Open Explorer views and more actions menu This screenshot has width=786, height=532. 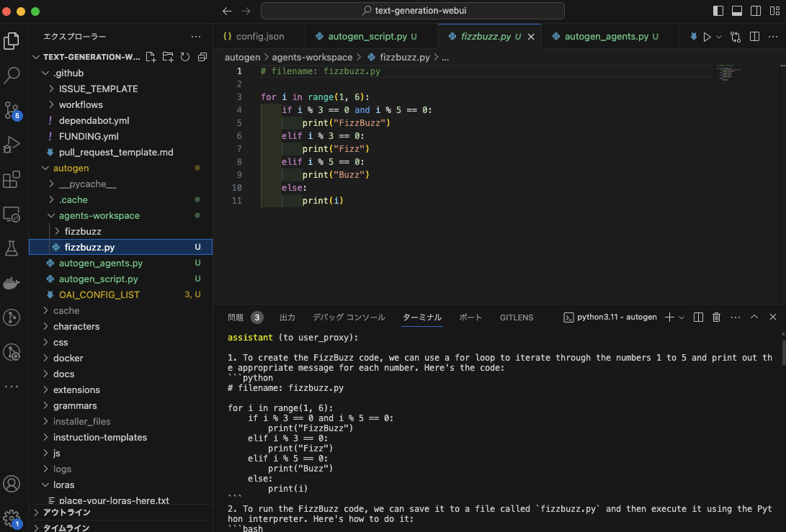[196, 37]
